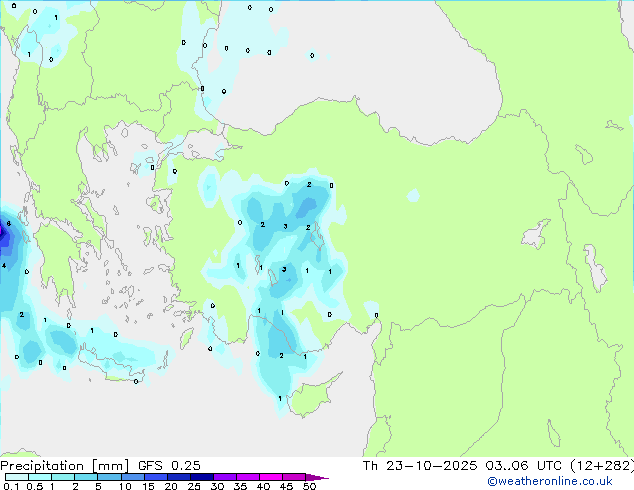Pick the 10–15 mm blue legend swatch
634x490 pixels.
[133, 477]
